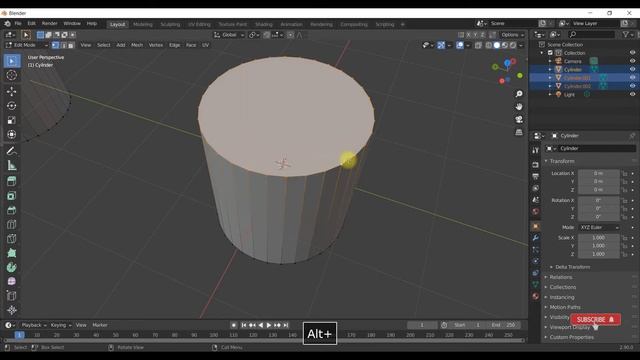
Task: Open the XYZ Euler rotation mode dropdown
Action: [x=599, y=227]
